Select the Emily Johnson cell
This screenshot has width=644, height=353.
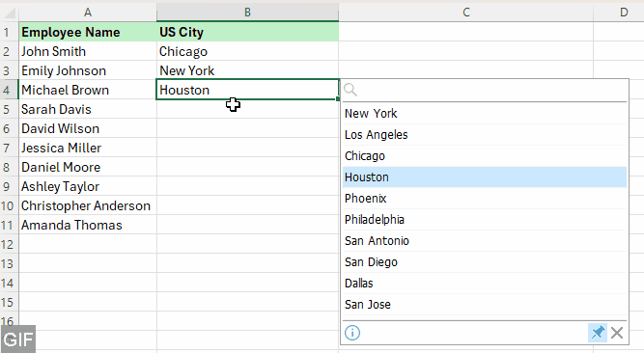point(88,70)
